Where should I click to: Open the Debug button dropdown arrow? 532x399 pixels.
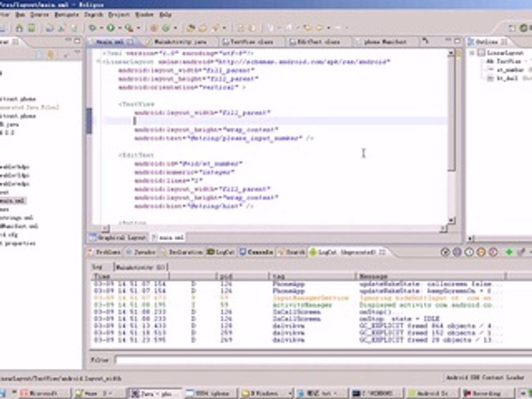tap(101, 28)
